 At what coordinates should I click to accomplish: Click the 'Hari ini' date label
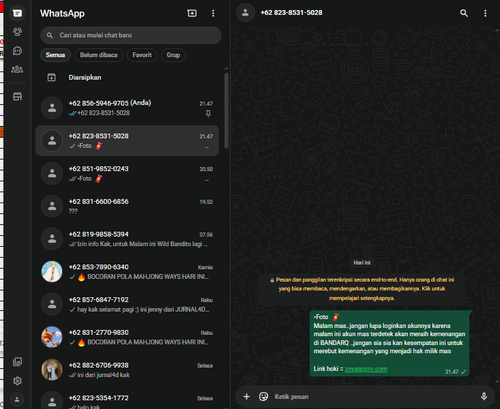coord(362,263)
